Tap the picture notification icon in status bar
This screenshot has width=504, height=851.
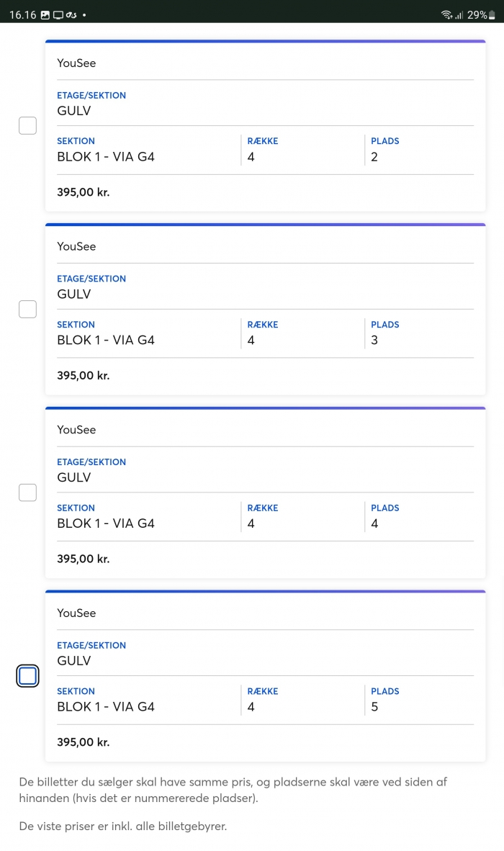(45, 15)
